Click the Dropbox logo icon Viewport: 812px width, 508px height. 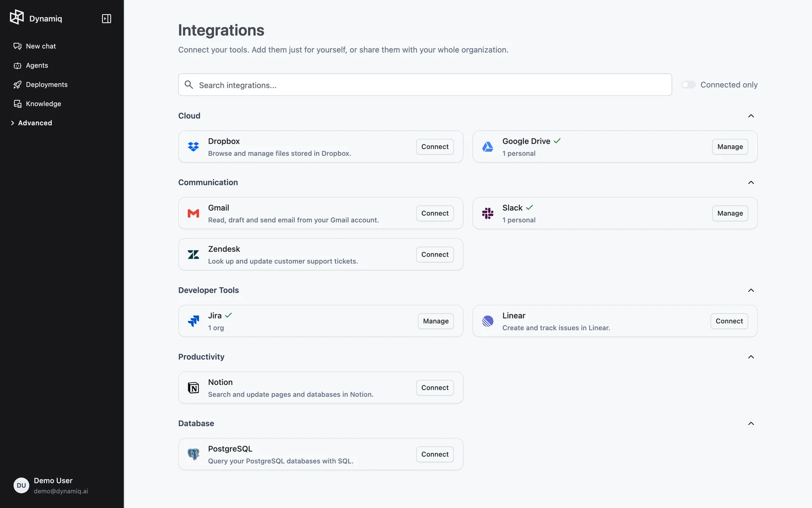[193, 147]
